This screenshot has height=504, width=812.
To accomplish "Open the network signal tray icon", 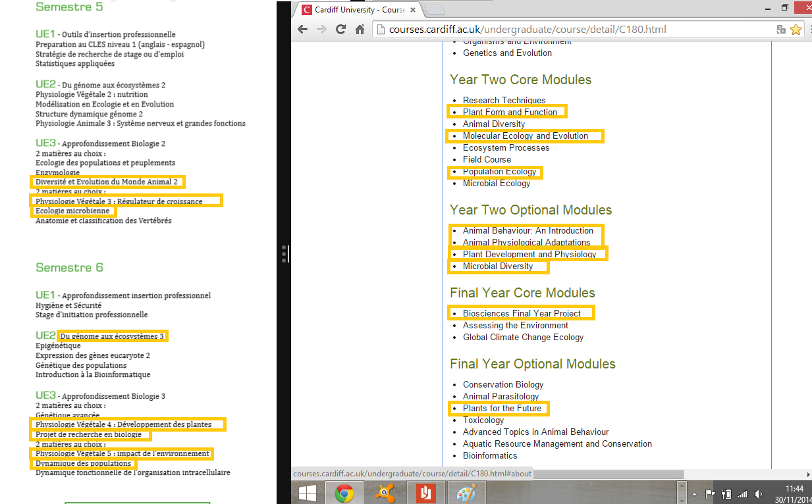I will (x=742, y=493).
